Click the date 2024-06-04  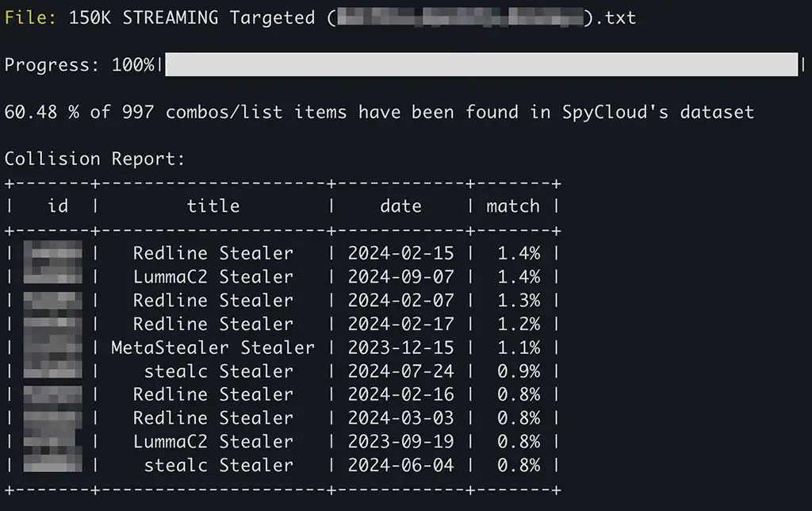pos(400,465)
